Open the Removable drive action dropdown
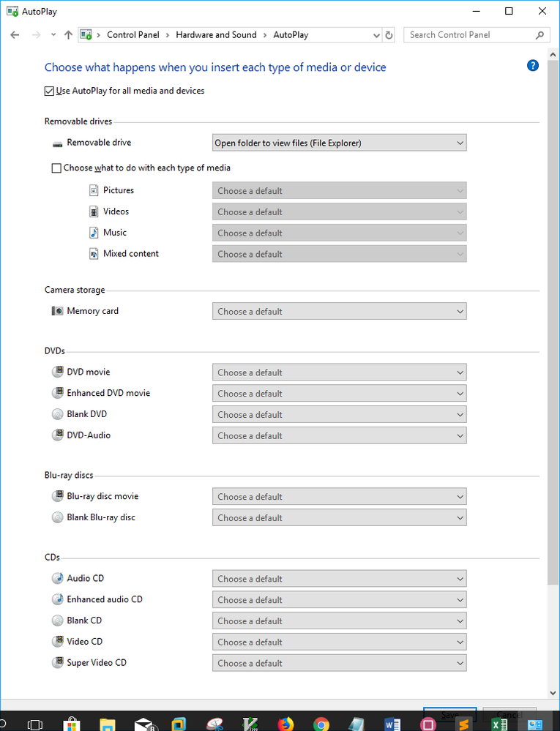The height and width of the screenshot is (731, 560). click(340, 143)
